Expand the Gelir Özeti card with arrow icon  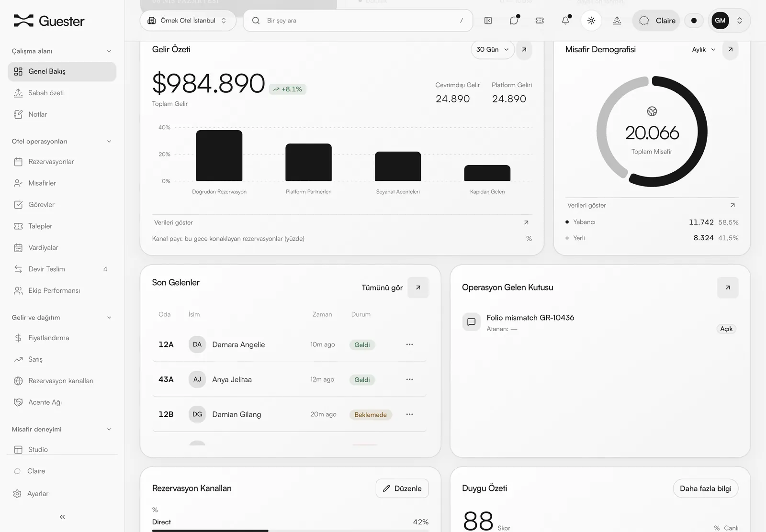[x=524, y=49]
